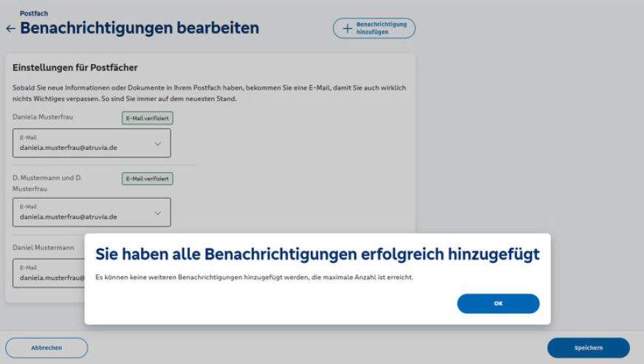
Task: Confirm the dialog with the OK button
Action: click(x=499, y=303)
